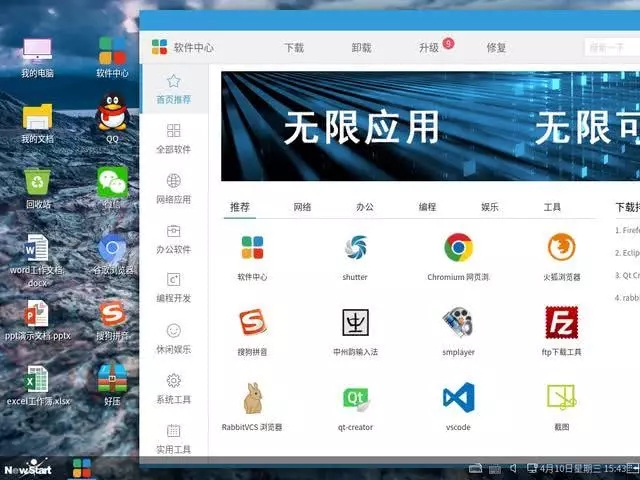Select the FileZilla ftp下载工具 icon
Screen dimensions: 640x480
(562, 322)
